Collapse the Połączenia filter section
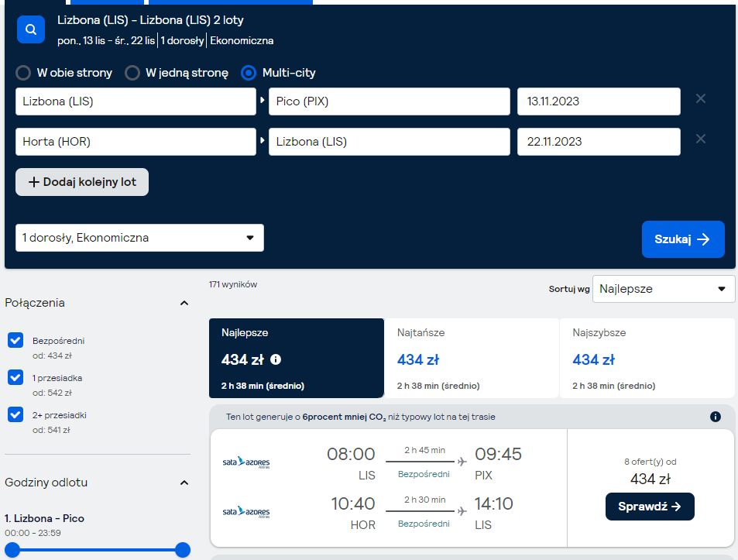738x560 pixels. [x=184, y=303]
